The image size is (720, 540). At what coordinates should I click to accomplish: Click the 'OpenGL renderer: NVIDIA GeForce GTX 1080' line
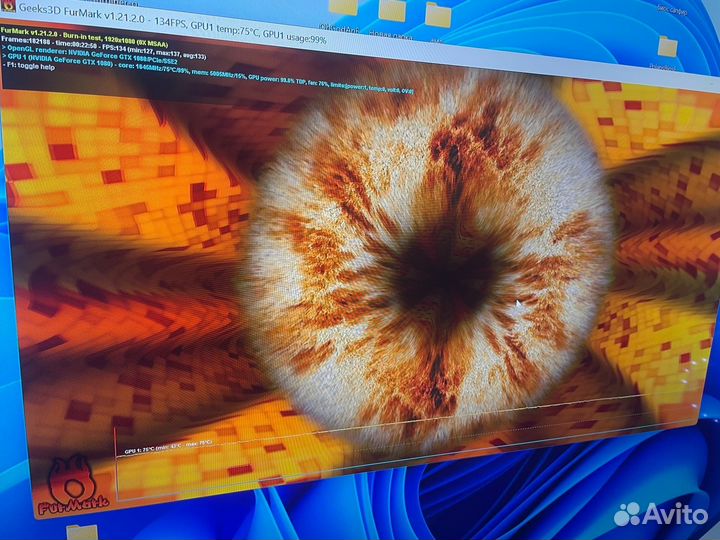(x=90, y=55)
